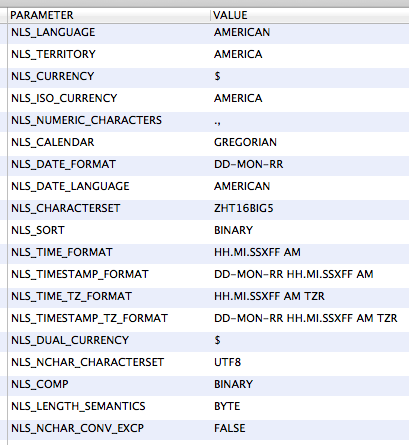The height and width of the screenshot is (445, 409).
Task: Click BINARY value in NLS_COMP row
Action: click(310, 384)
